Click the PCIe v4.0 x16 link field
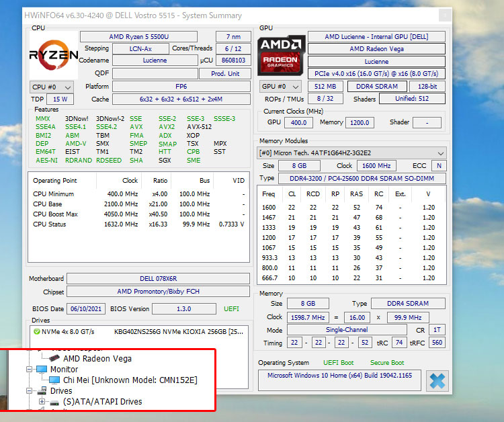The image size is (504, 422). 376,74
